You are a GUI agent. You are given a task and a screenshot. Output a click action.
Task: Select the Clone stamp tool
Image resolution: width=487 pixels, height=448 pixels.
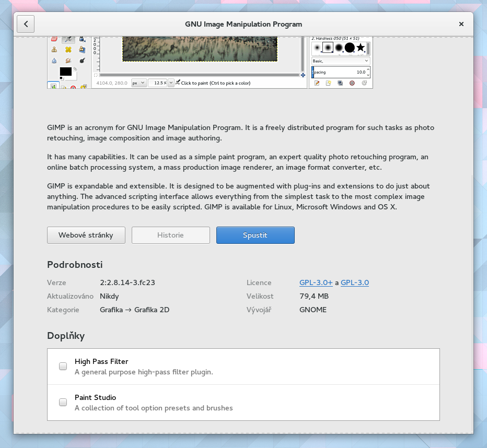(x=54, y=50)
